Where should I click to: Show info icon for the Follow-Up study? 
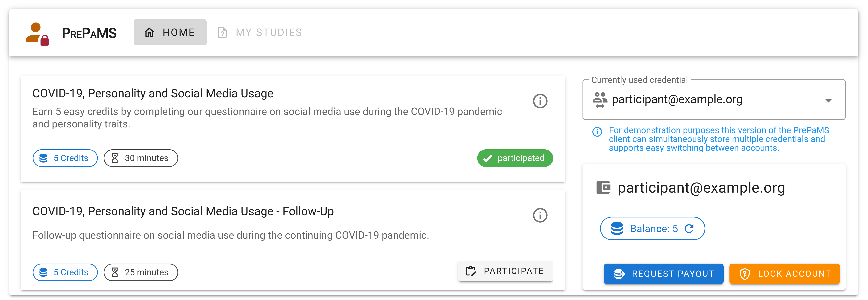pyautogui.click(x=540, y=215)
